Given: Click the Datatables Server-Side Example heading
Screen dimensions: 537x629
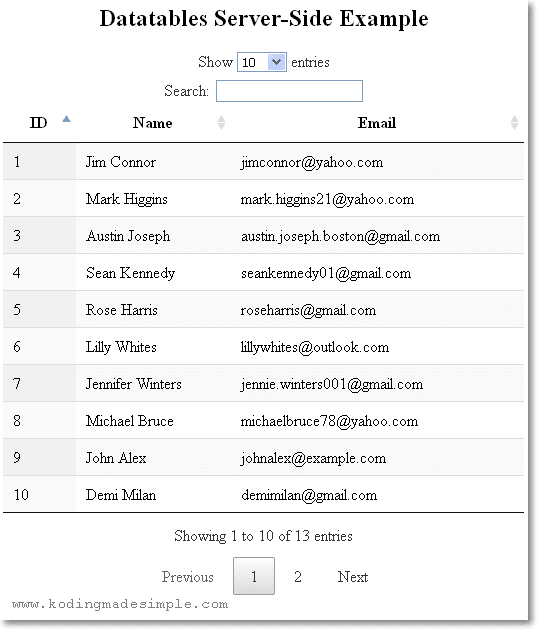Looking at the screenshot, I should coord(263,19).
